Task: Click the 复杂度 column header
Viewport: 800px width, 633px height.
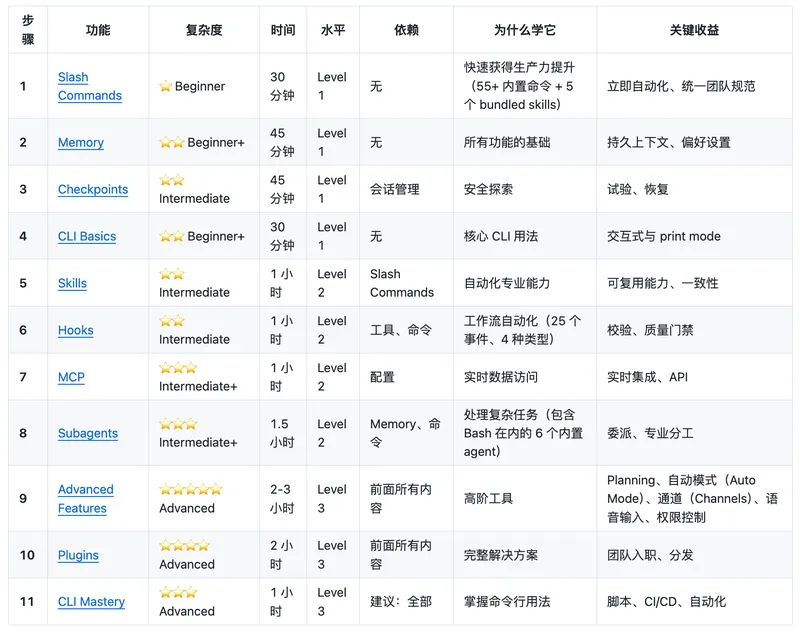Action: 204,30
